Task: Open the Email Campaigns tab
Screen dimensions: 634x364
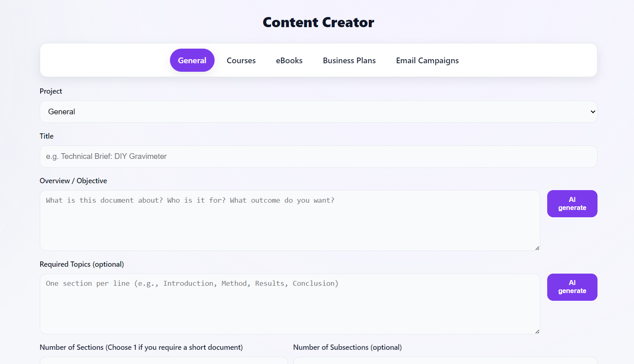Action: (427, 60)
